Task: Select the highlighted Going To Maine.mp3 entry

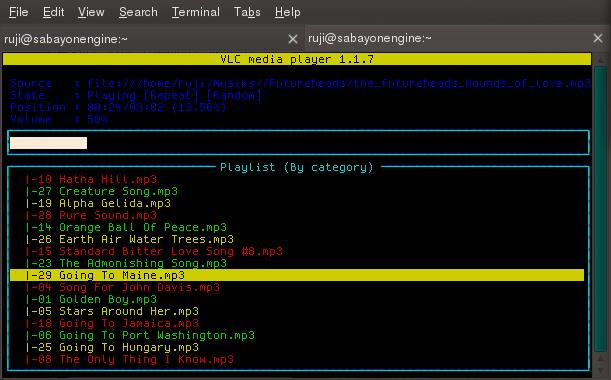Action: [297, 275]
